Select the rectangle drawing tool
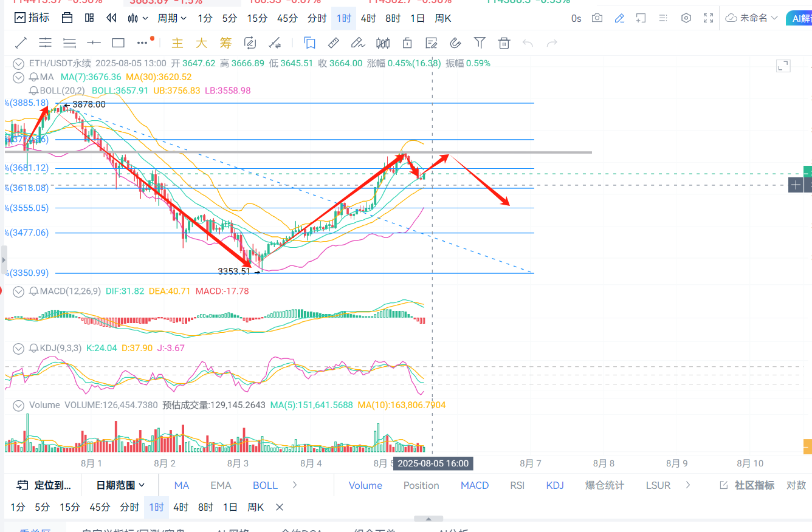Screen dimensions: 812x532 point(118,43)
